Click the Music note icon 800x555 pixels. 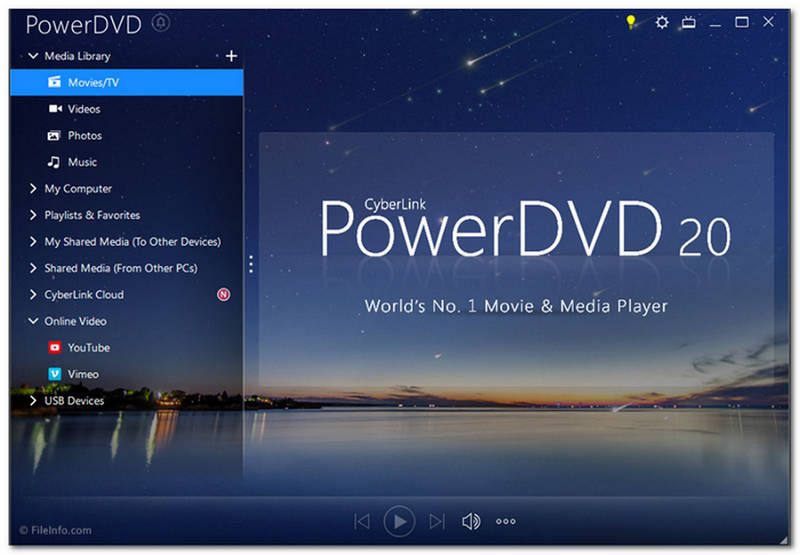(54, 162)
